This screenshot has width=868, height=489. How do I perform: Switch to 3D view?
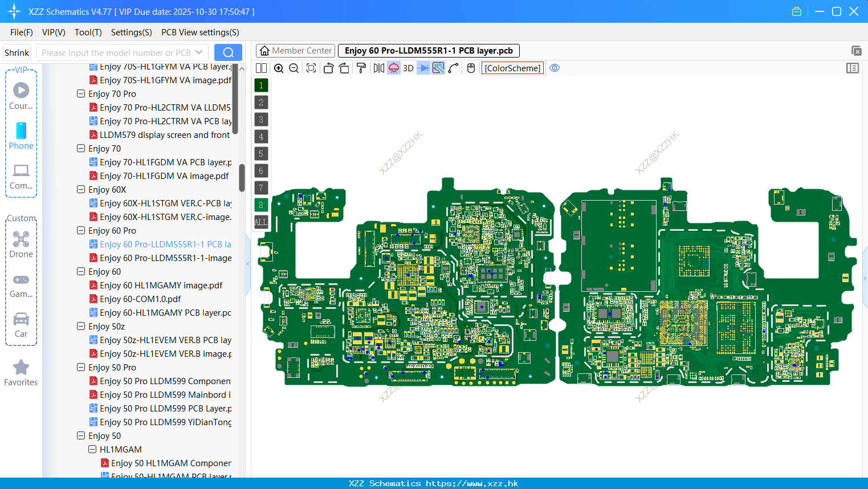(408, 68)
